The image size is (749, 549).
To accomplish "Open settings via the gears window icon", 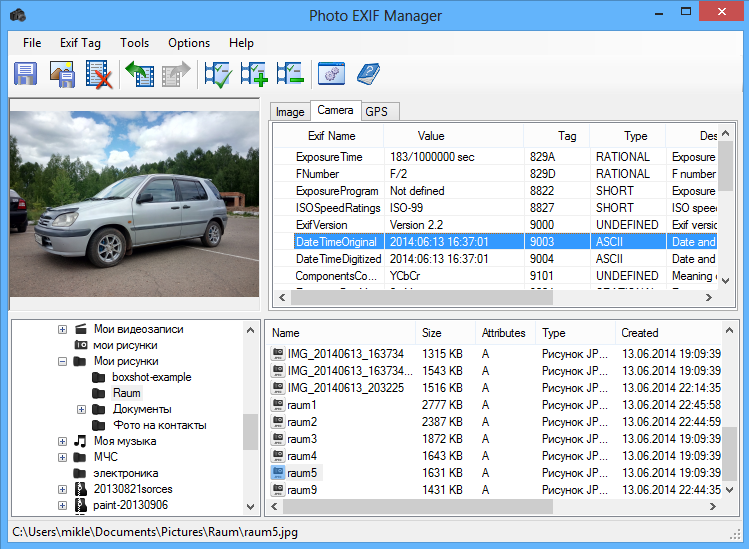I will [x=331, y=74].
